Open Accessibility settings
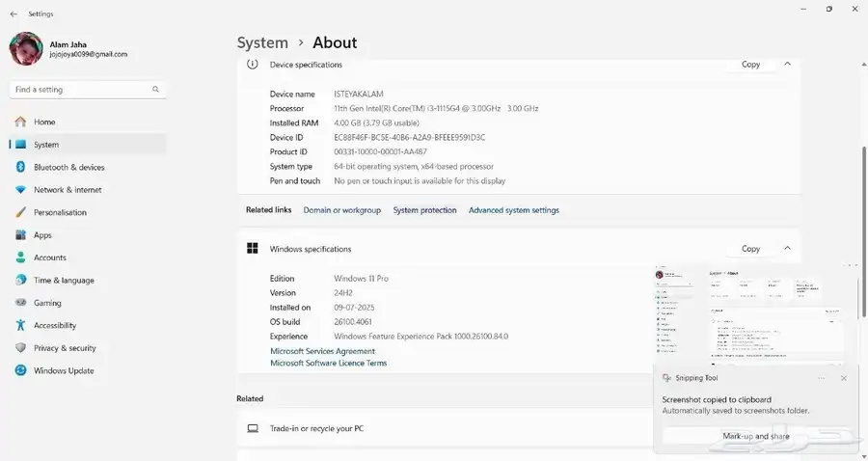 (x=88, y=326)
